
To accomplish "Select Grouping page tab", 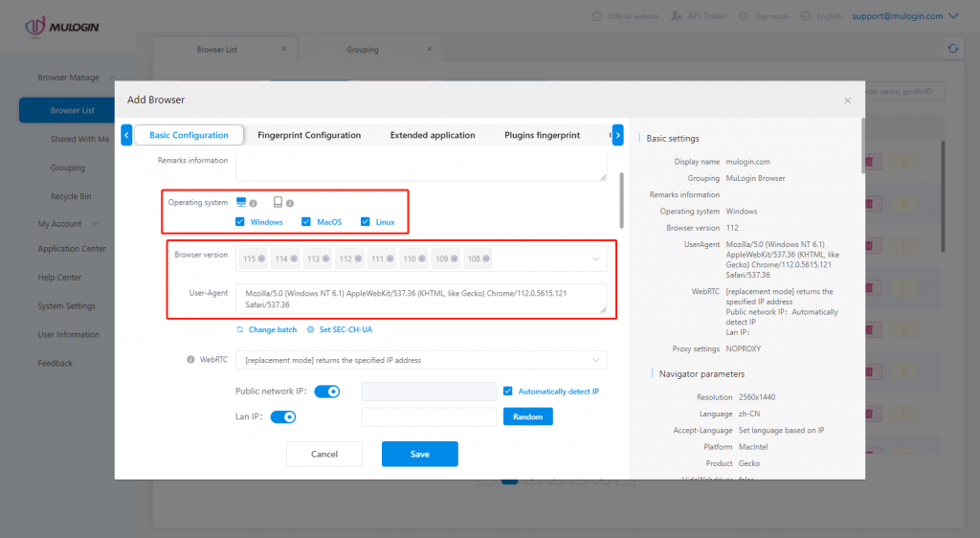I will tap(363, 50).
